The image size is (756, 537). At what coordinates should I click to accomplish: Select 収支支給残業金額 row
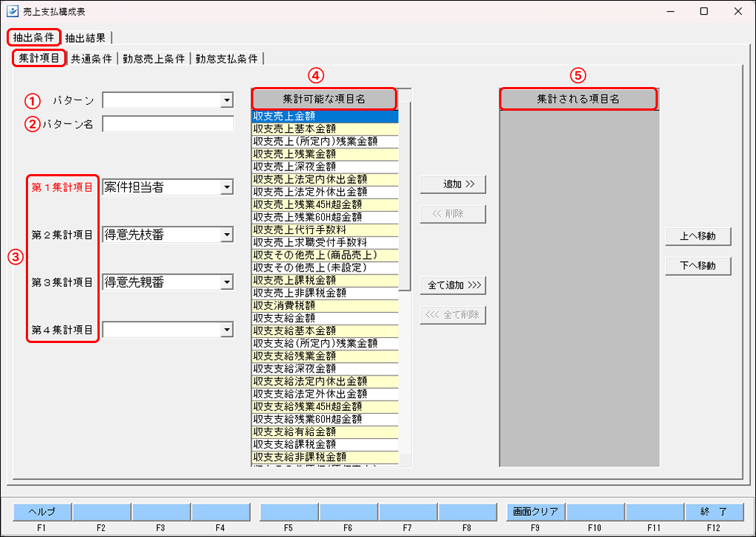[x=325, y=356]
